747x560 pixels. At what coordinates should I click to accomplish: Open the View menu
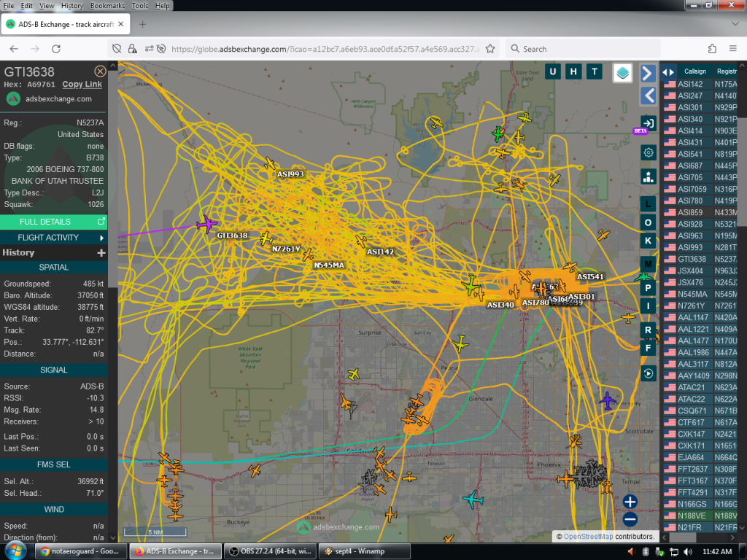[x=47, y=6]
